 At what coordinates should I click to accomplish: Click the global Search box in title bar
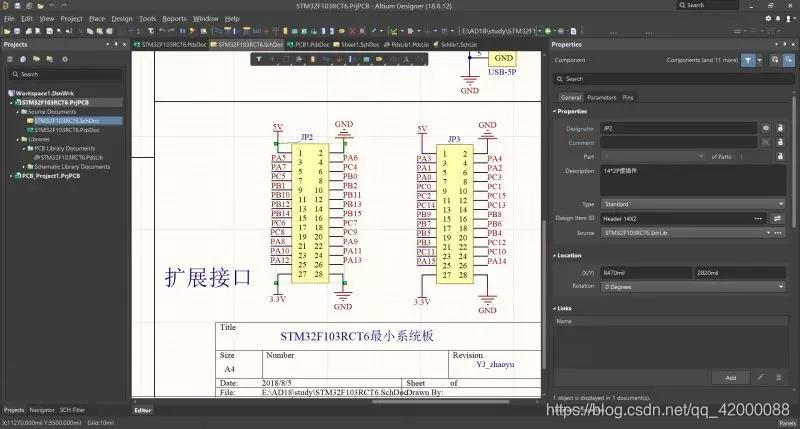tap(708, 5)
